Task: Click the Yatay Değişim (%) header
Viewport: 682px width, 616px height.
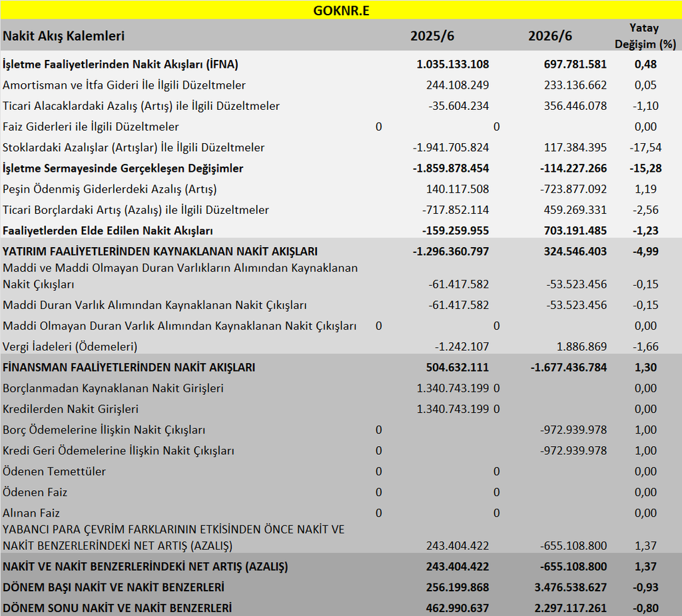Action: pos(645,36)
